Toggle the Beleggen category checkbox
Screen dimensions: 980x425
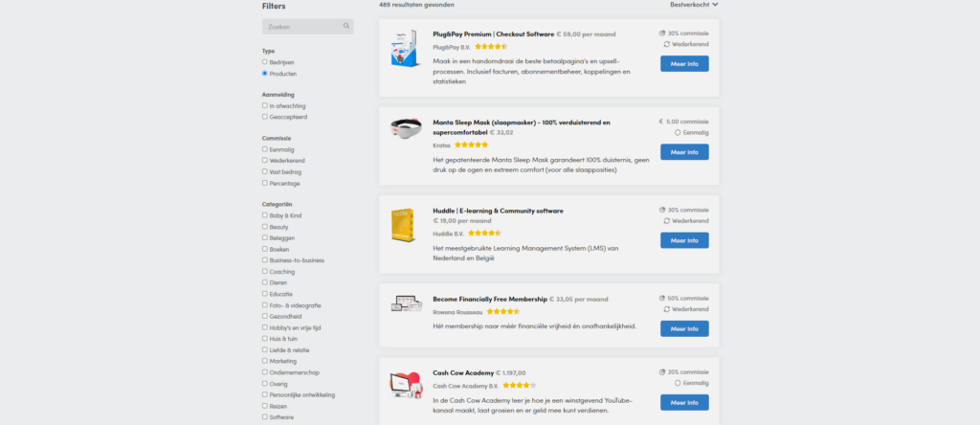pos(265,237)
